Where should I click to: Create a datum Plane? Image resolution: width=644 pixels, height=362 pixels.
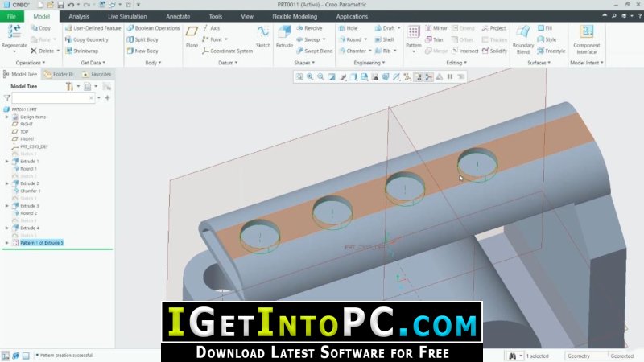point(192,36)
